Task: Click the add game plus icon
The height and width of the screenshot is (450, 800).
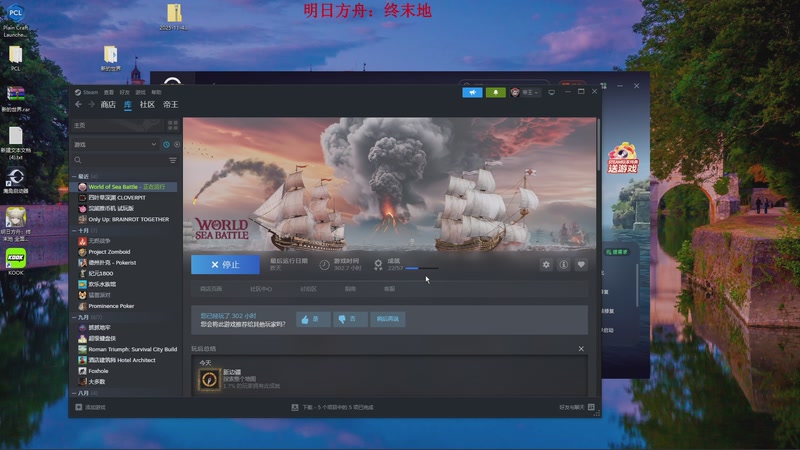Action: tap(79, 407)
